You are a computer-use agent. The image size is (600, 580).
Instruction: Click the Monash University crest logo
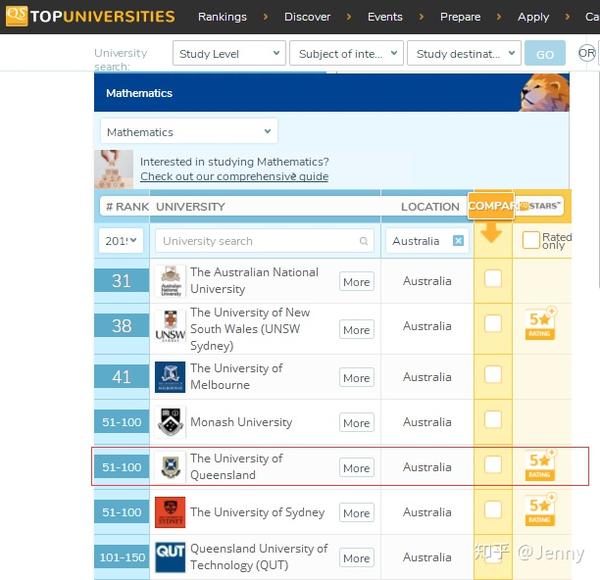tap(170, 422)
